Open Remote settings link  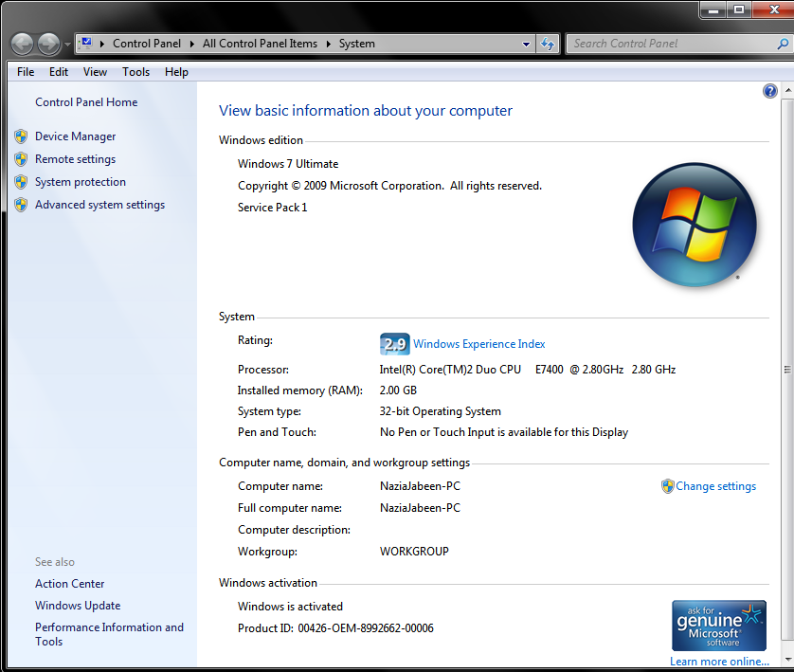click(x=75, y=159)
